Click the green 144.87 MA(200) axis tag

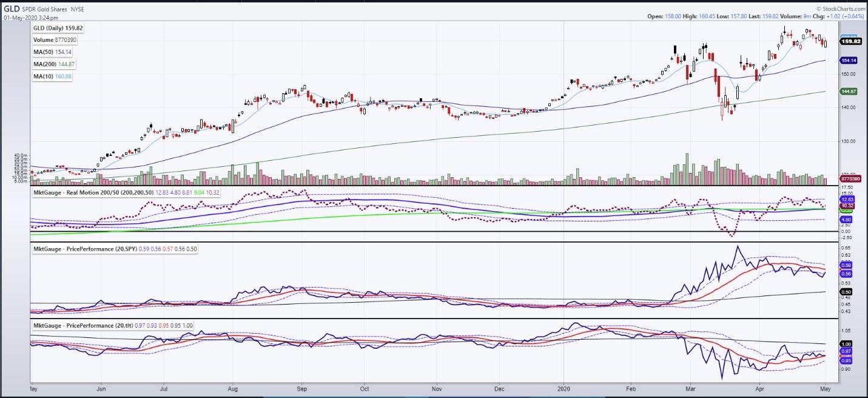[x=849, y=91]
